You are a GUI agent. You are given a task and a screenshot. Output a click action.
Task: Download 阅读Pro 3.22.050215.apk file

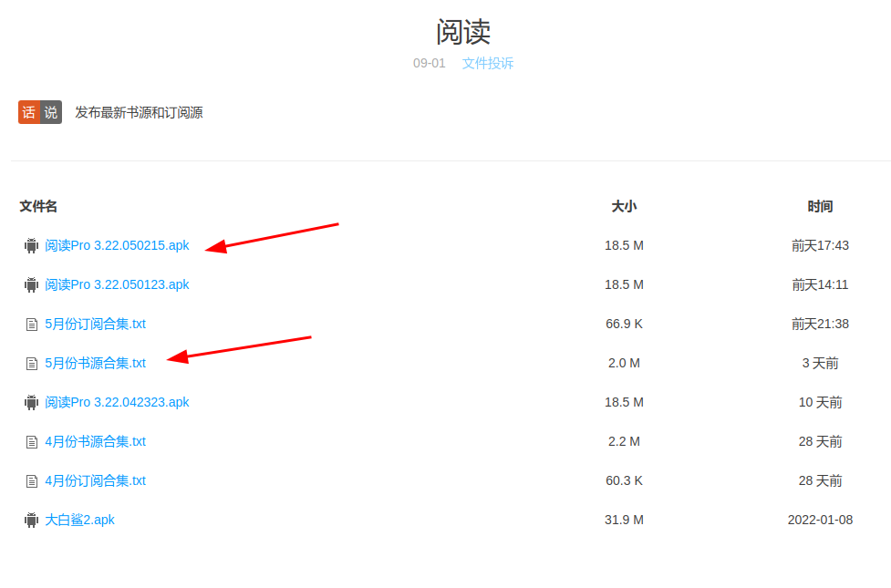coord(117,245)
